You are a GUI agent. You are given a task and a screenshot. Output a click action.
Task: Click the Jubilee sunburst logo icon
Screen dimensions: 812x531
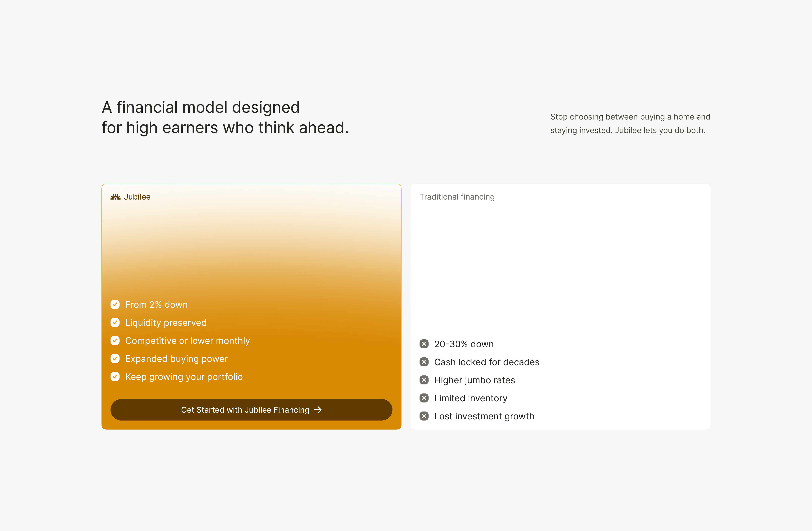[x=115, y=197]
